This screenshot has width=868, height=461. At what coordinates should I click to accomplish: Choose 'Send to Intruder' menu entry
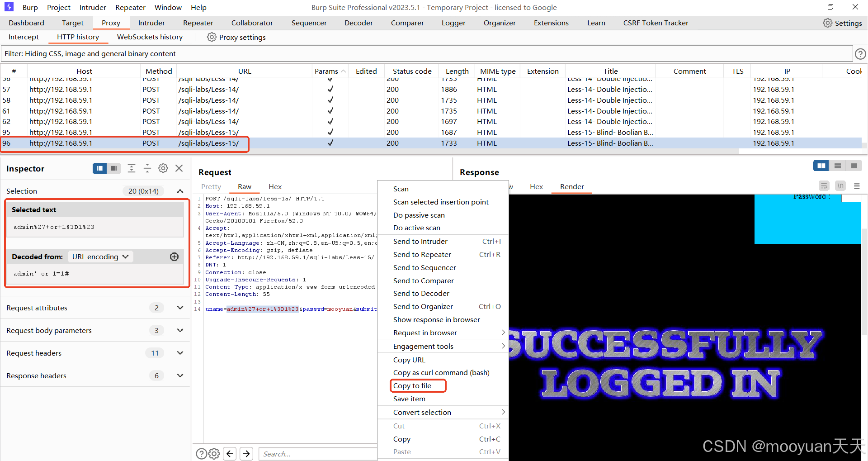click(x=443, y=242)
